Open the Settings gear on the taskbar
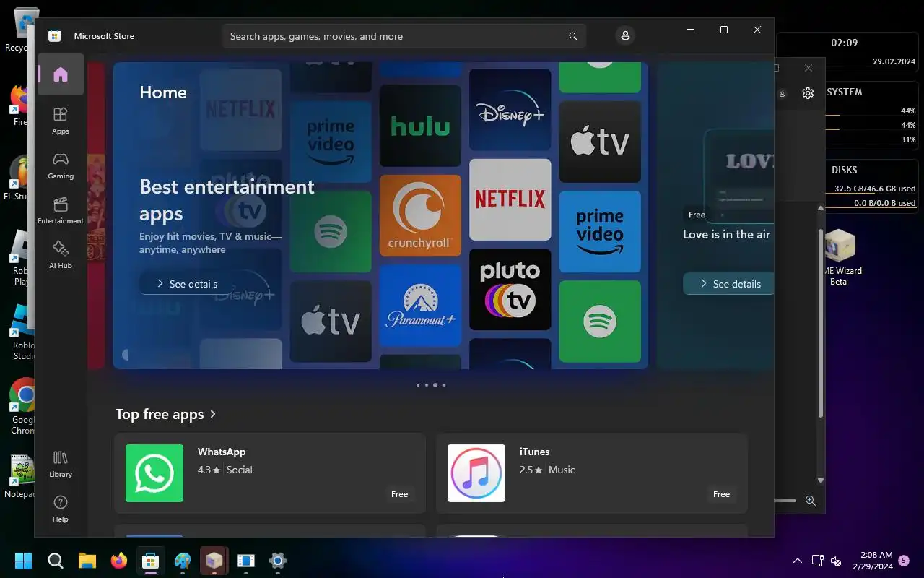Screen dimensions: 924x578 coord(278,561)
